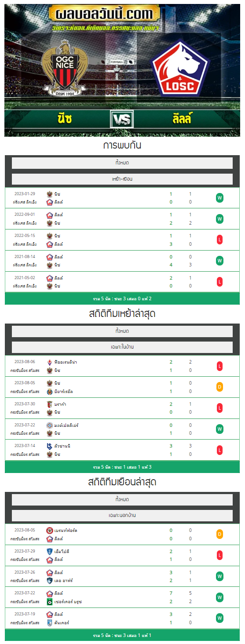Click the Lille away summary bar ชนะ 3 เสมอ 1
This screenshot has width=245, height=644.
point(122,636)
